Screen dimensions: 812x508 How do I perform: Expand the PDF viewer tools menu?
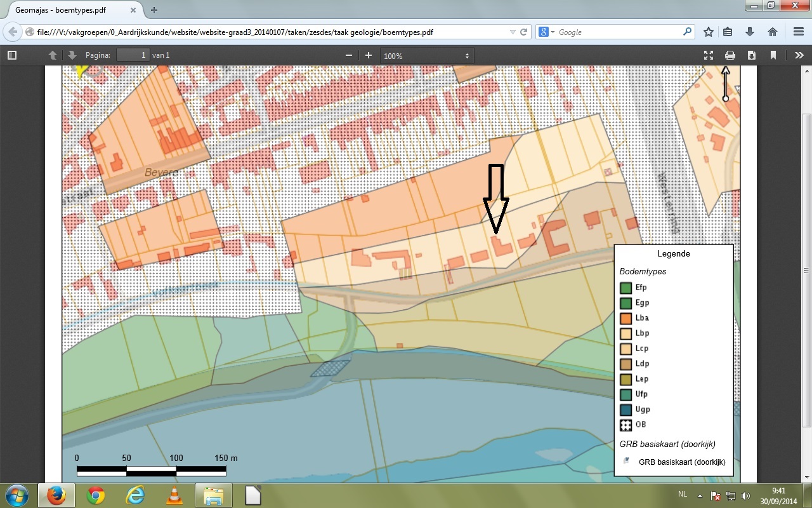pos(799,55)
